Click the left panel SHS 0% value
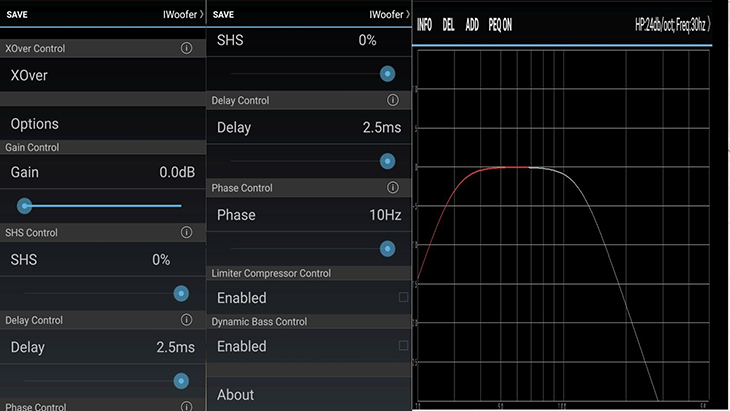The image size is (730, 411). (161, 260)
